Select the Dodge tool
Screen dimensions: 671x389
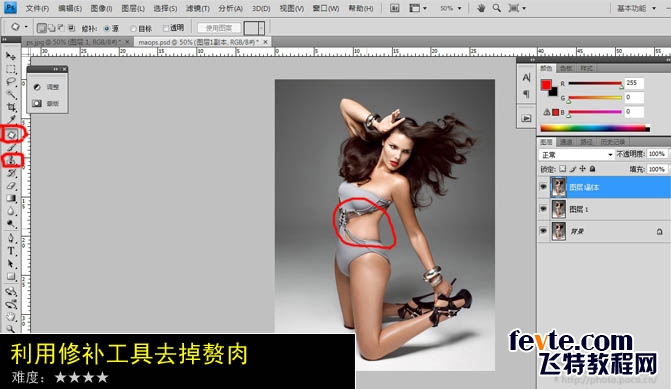pyautogui.click(x=11, y=224)
